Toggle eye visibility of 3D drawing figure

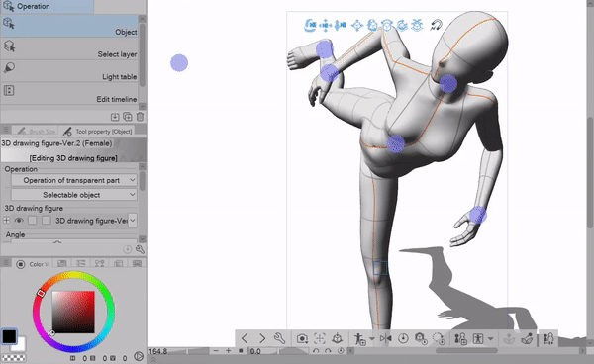pyautogui.click(x=19, y=221)
